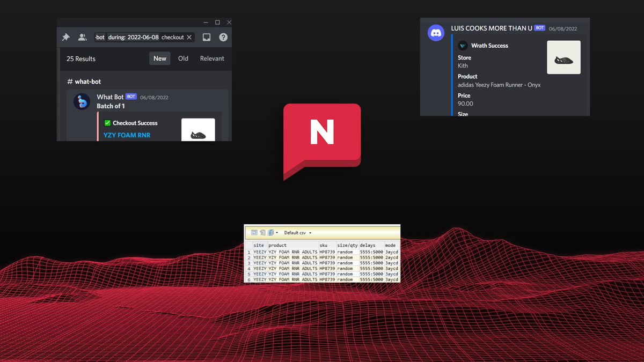Click the table grid icon in csv toolbar
Screen dimensions: 644x362
coord(270,233)
